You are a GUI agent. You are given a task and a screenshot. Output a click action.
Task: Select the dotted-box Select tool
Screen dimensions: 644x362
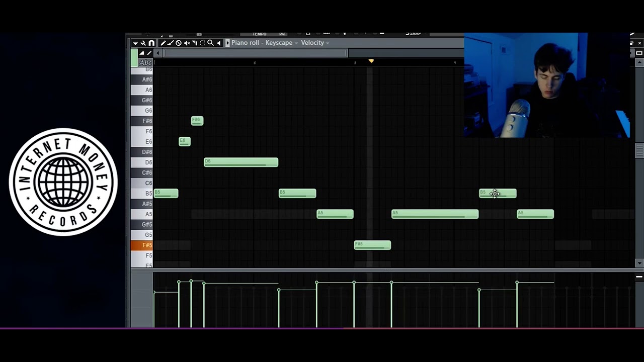(203, 43)
